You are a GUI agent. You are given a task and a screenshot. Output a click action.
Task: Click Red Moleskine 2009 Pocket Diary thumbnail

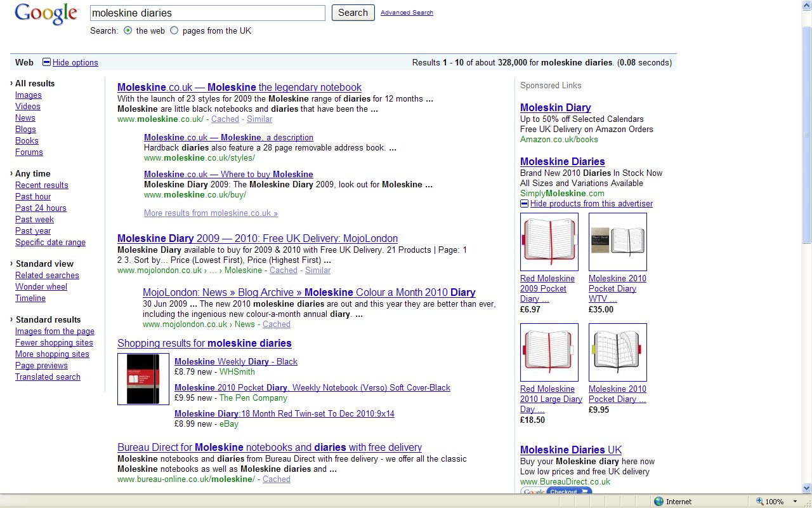[x=549, y=242]
